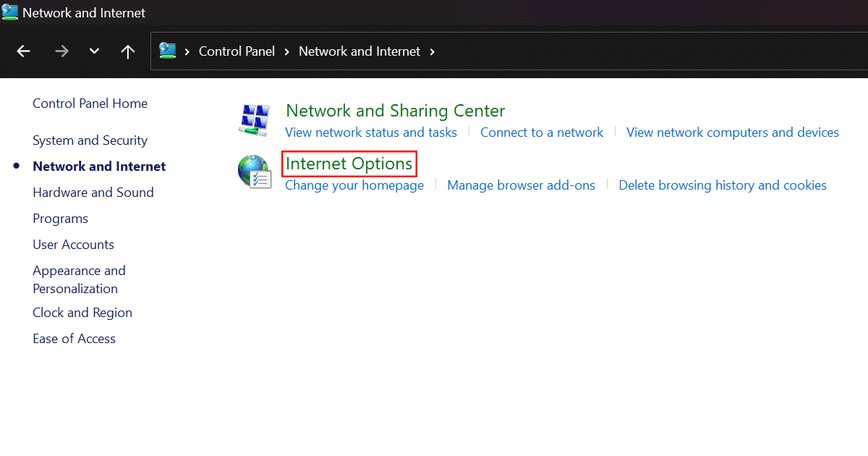Click the Network and Sharing Center icon
This screenshot has height=456, width=868.
click(253, 119)
